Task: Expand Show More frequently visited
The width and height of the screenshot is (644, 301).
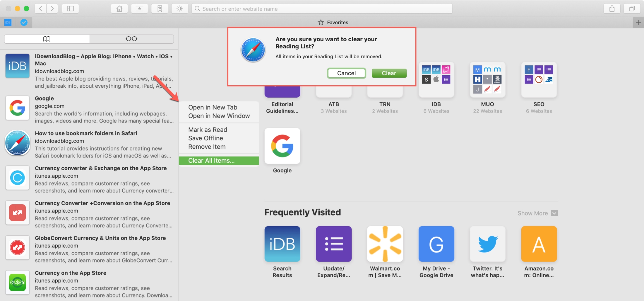Action: click(537, 213)
